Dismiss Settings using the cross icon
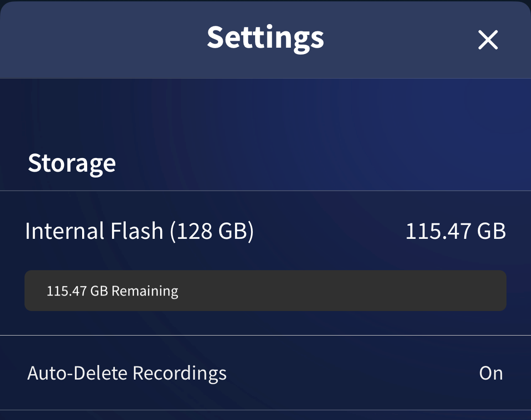Screen dimensions: 531x420 click(487, 40)
